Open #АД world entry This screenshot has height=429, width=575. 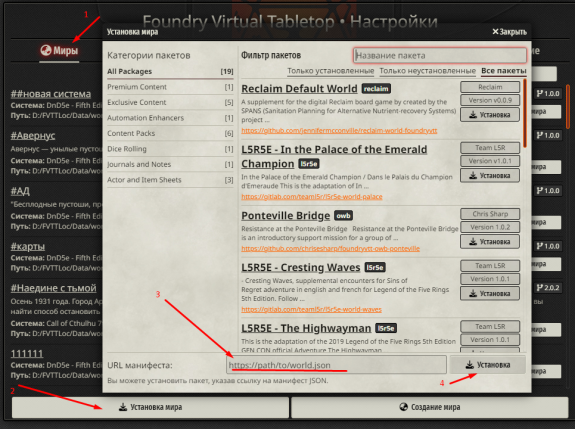click(20, 191)
